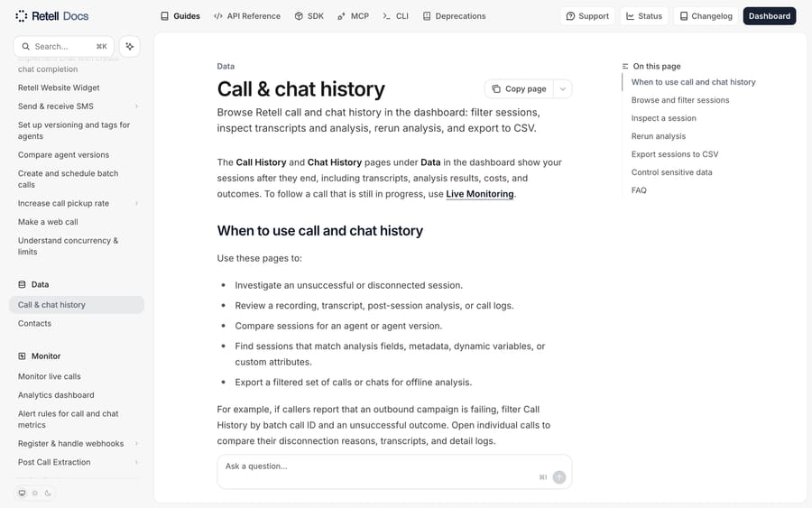The height and width of the screenshot is (508, 812).
Task: Open Analytics dashboard page
Action: click(56, 395)
